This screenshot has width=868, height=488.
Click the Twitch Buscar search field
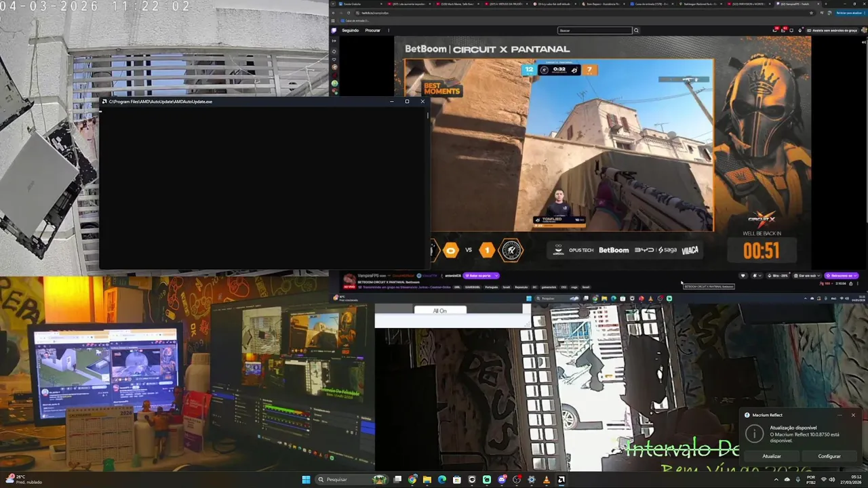(595, 30)
